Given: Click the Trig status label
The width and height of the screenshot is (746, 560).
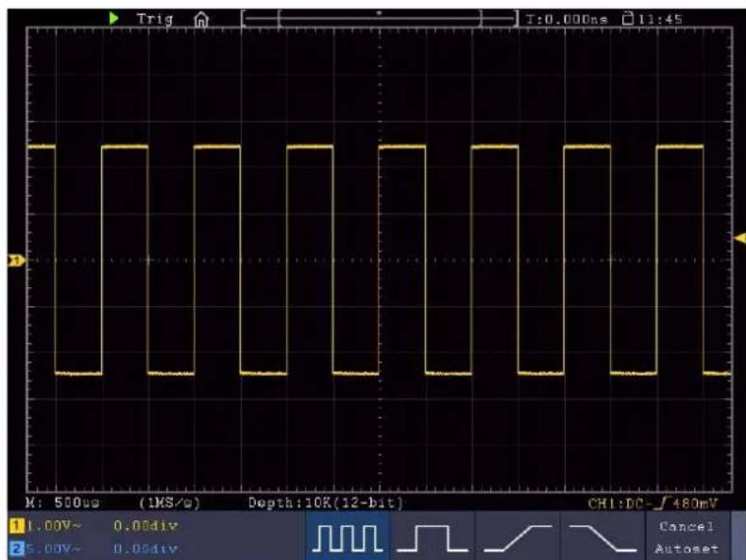Looking at the screenshot, I should pyautogui.click(x=155, y=19).
